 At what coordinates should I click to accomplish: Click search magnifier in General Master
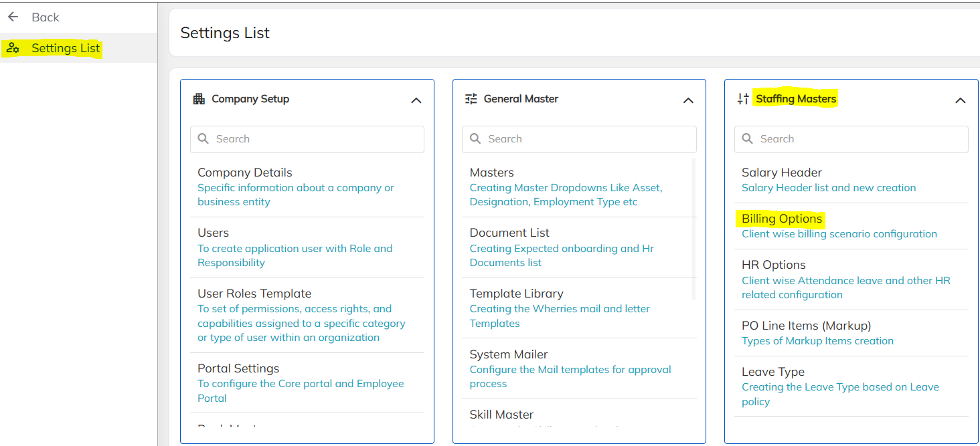pos(475,139)
